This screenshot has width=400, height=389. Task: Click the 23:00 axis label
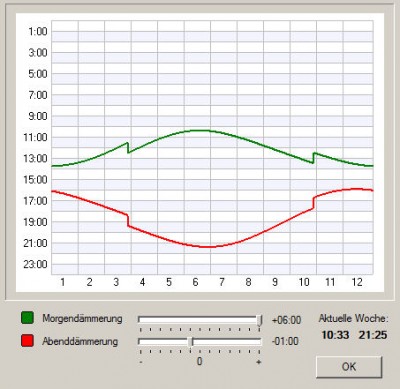pyautogui.click(x=36, y=264)
